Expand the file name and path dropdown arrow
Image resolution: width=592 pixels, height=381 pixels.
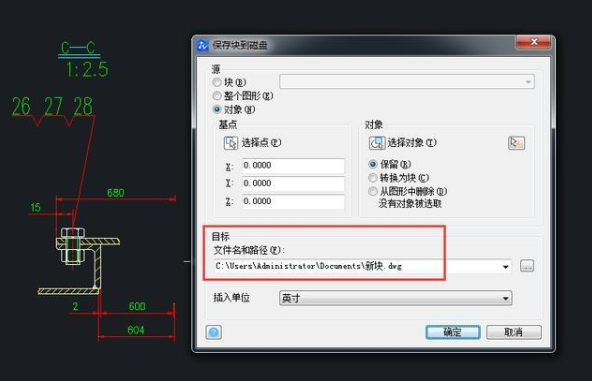(x=505, y=267)
